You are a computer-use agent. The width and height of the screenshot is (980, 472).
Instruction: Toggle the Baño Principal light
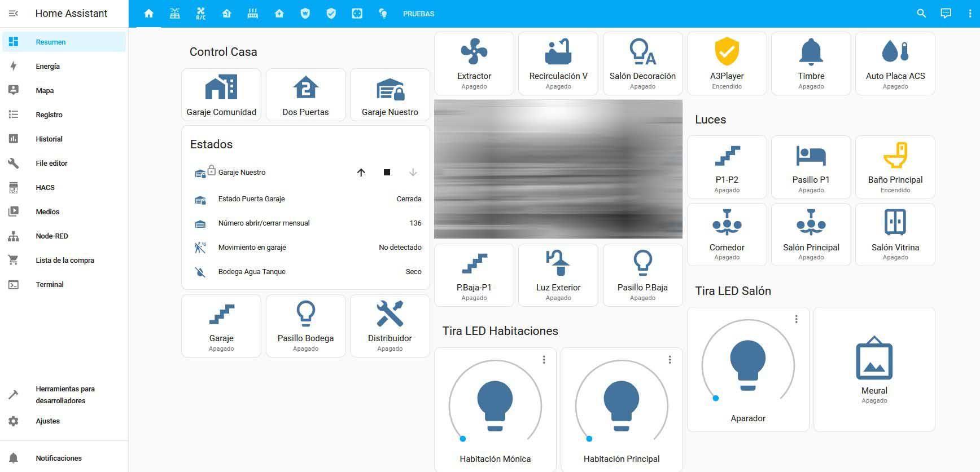click(x=895, y=166)
